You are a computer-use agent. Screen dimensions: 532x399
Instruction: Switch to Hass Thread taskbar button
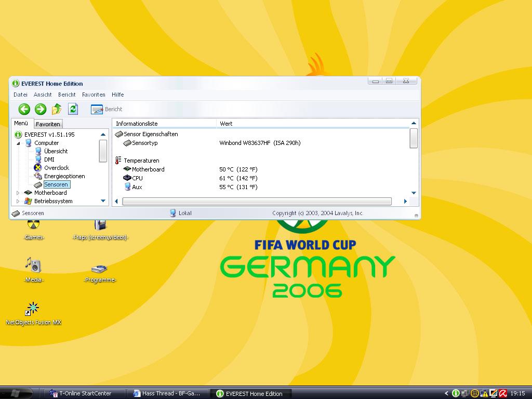[x=167, y=393]
